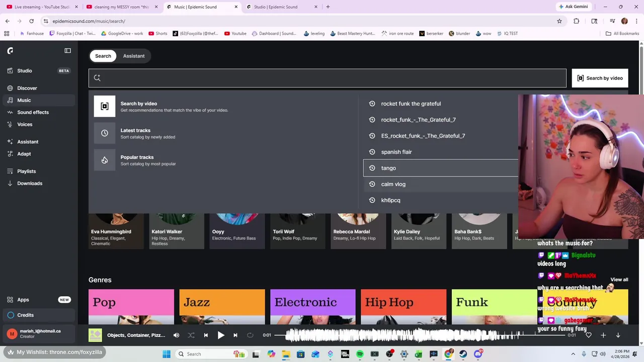Open the Chrome extensions menu
644x362 pixels.
tap(577, 21)
